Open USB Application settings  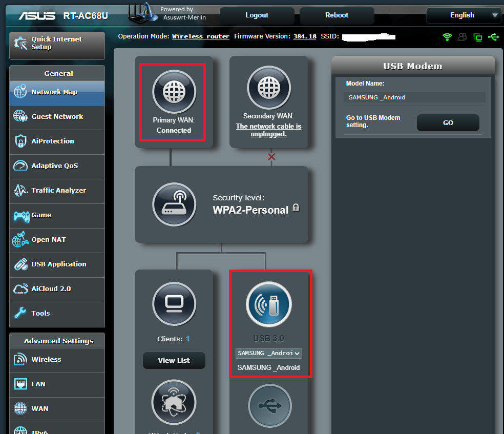coord(57,264)
